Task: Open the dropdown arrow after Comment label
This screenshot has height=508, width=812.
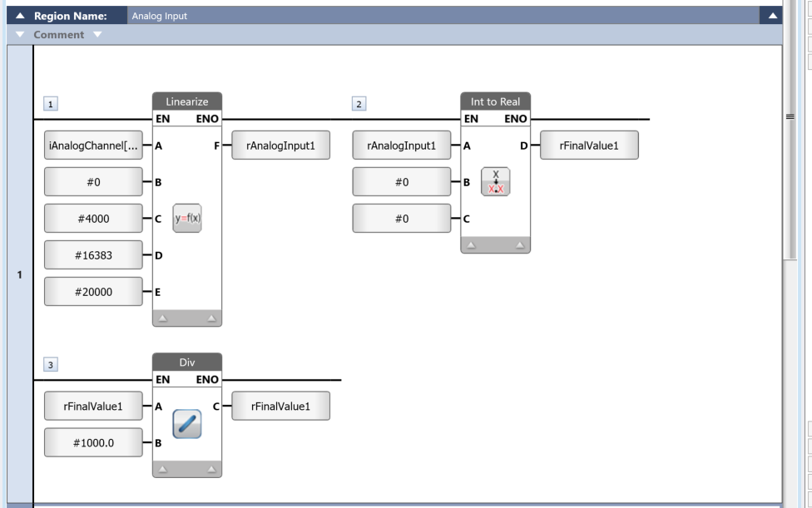Action: pos(97,35)
